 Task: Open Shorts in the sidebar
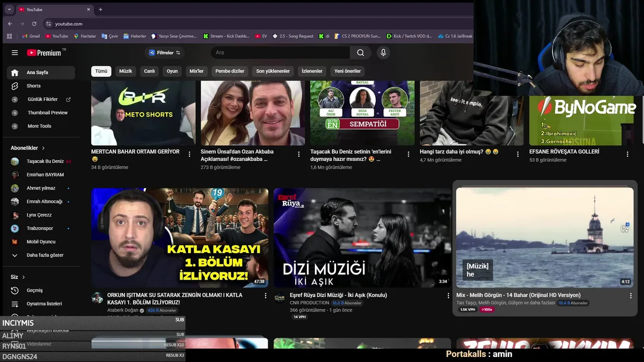[41, 86]
